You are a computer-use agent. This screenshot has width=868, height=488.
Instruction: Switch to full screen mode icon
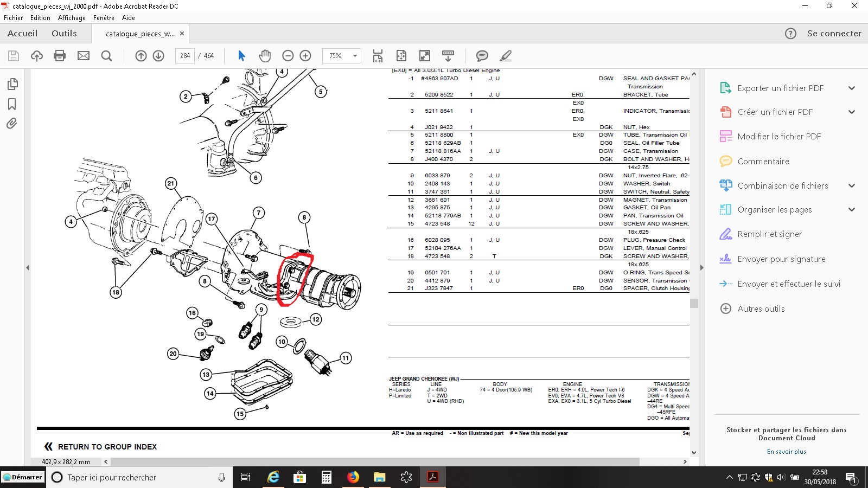pyautogui.click(x=425, y=55)
